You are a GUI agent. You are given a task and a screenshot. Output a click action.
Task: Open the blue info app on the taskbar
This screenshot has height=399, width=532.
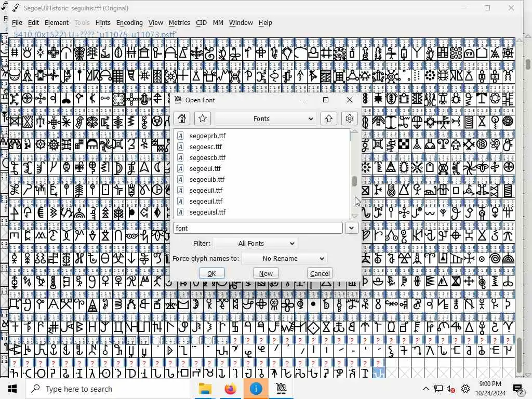tap(256, 389)
